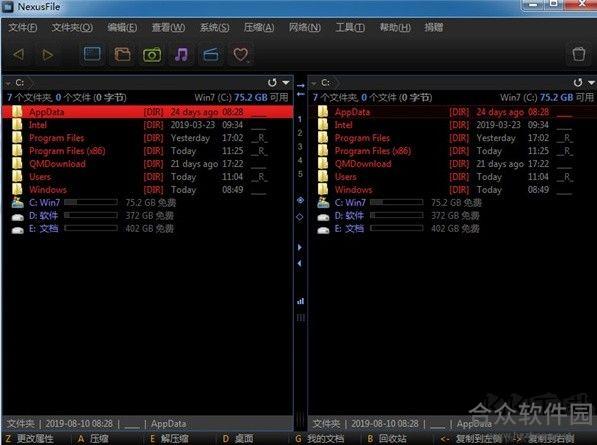Click the left panel C: path bar
This screenshot has height=445, width=597.
point(147,83)
